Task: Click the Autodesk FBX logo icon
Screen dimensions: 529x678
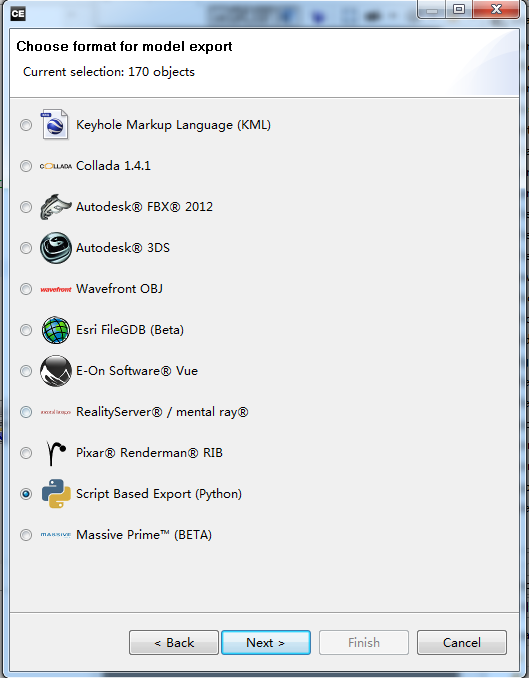Action: [56, 207]
